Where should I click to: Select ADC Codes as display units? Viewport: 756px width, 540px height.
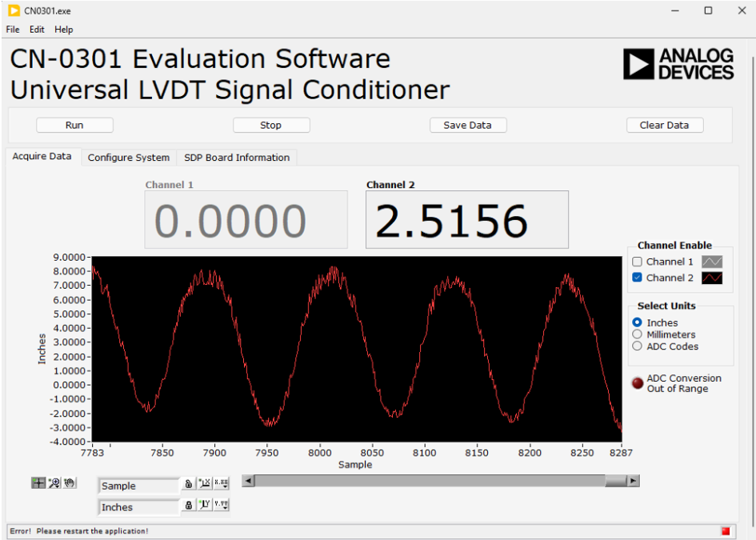[x=638, y=346]
